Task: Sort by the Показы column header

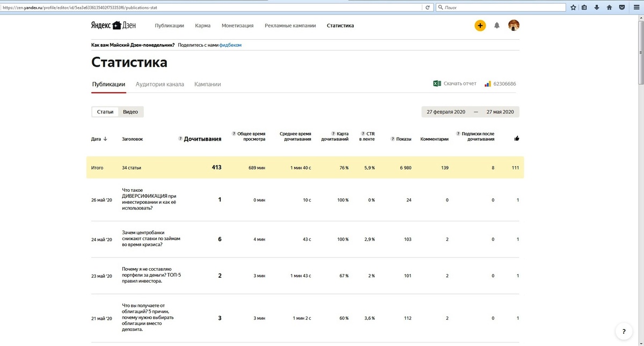Action: [404, 139]
